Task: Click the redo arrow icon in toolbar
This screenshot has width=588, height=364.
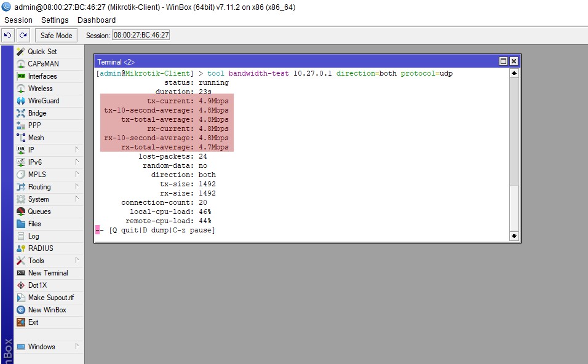Action: click(23, 36)
